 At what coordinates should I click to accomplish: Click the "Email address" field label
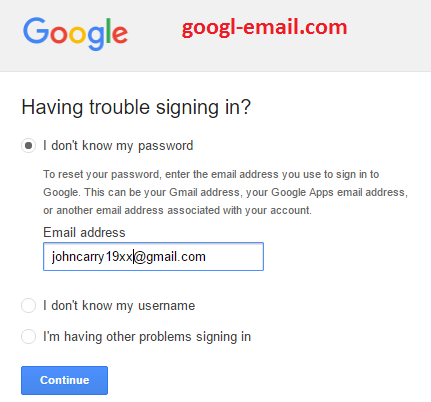tap(84, 232)
